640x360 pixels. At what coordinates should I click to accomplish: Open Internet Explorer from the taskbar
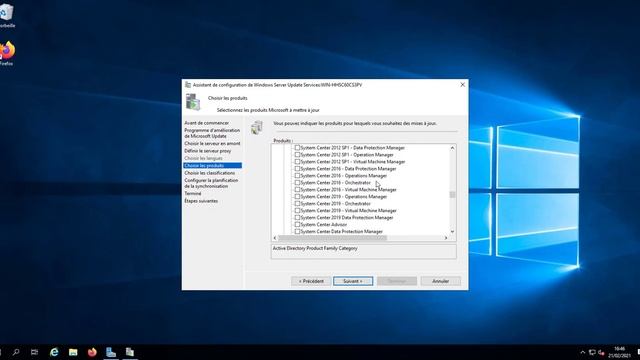[x=54, y=352]
